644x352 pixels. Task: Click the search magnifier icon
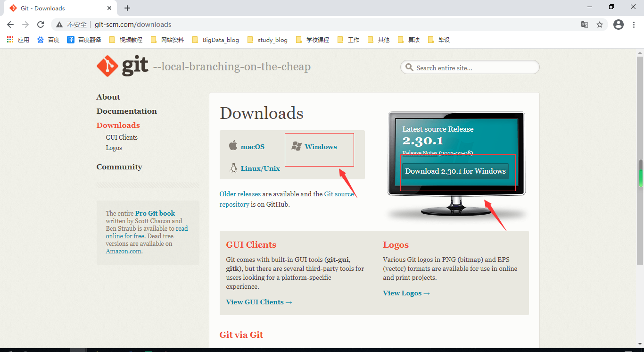(x=409, y=67)
